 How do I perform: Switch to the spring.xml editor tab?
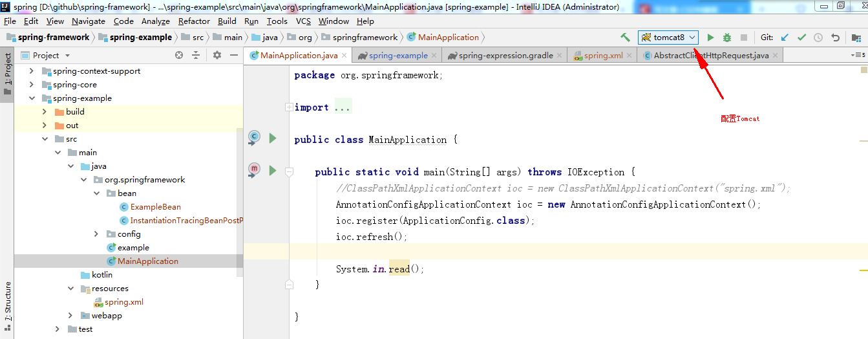click(x=604, y=56)
